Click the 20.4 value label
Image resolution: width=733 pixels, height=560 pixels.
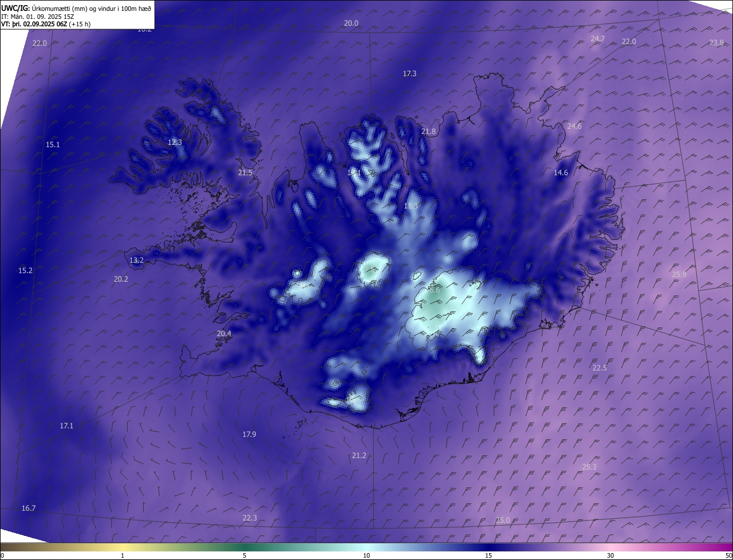pos(224,334)
